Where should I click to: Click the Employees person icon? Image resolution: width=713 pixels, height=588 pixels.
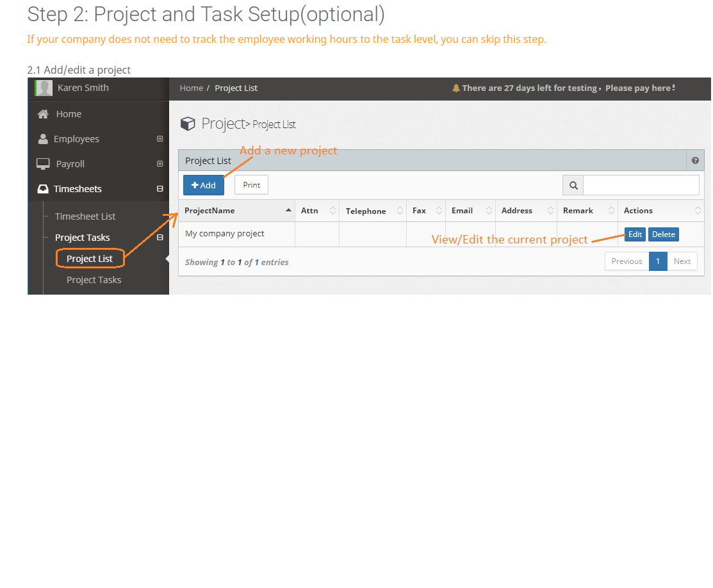click(43, 139)
